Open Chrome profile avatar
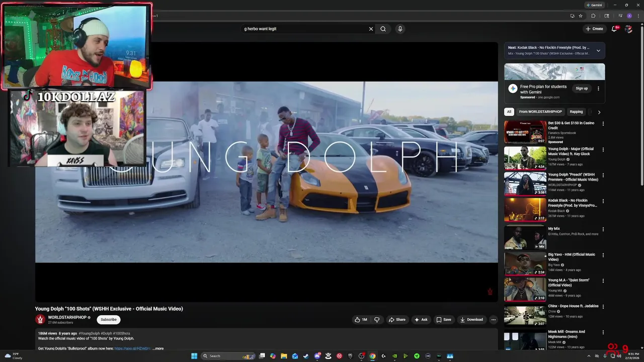The width and height of the screenshot is (644, 362). pyautogui.click(x=629, y=16)
